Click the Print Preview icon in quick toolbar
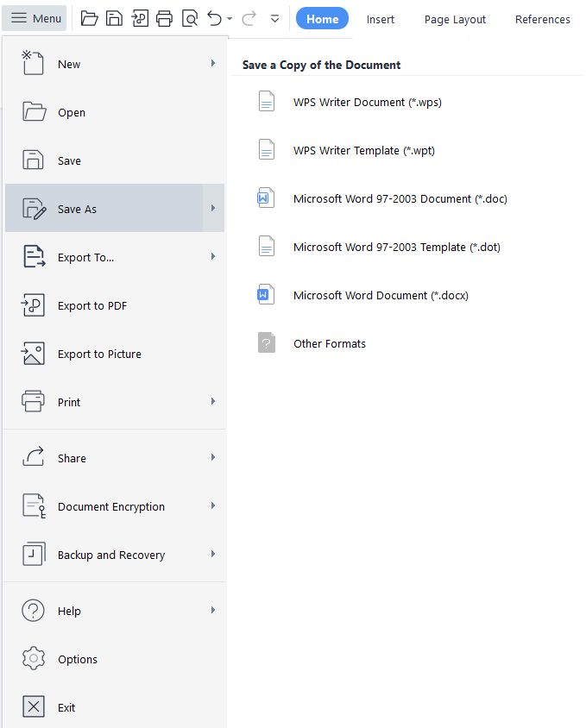Screen dimensions: 586x728 tap(190, 19)
